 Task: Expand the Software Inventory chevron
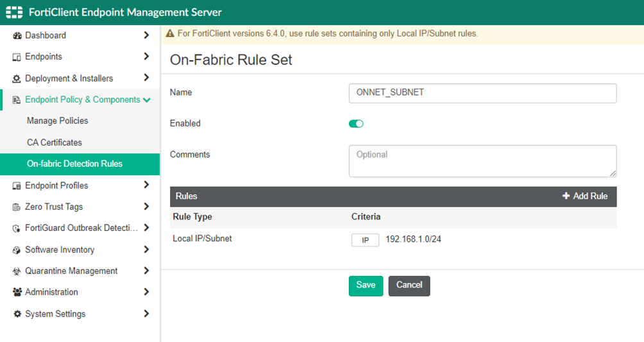[x=146, y=249]
